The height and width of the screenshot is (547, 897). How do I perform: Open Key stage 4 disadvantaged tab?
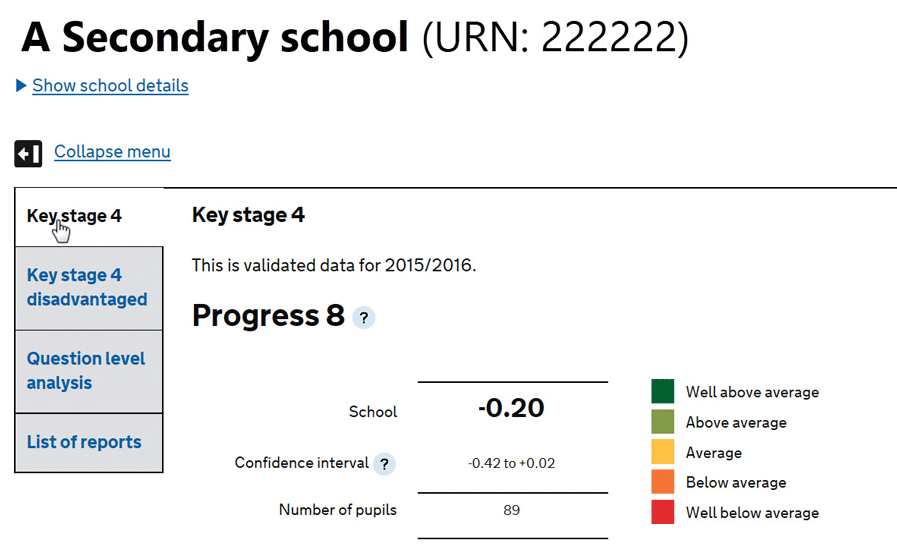(x=89, y=288)
